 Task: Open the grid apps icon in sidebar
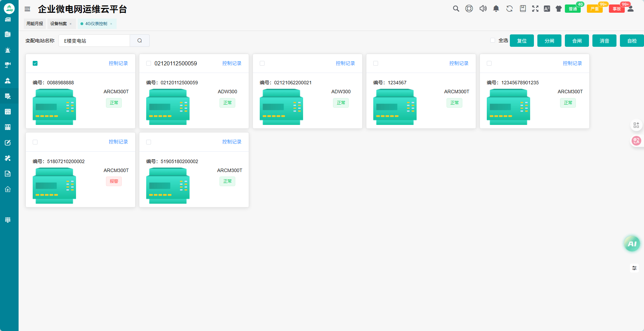[8, 220]
